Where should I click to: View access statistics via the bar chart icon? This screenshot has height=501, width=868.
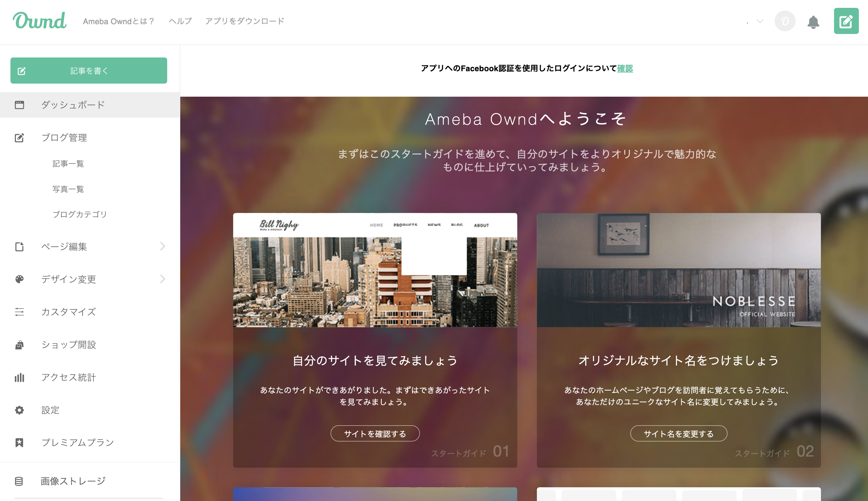pyautogui.click(x=19, y=378)
